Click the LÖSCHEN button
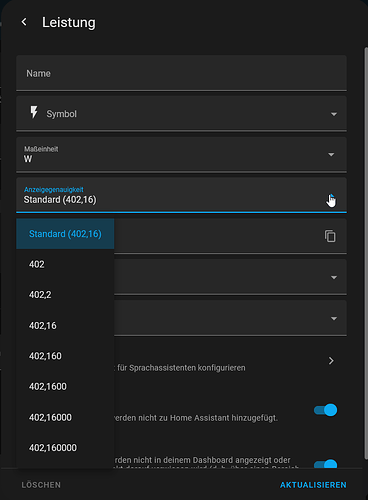This screenshot has width=368, height=500. (x=41, y=485)
